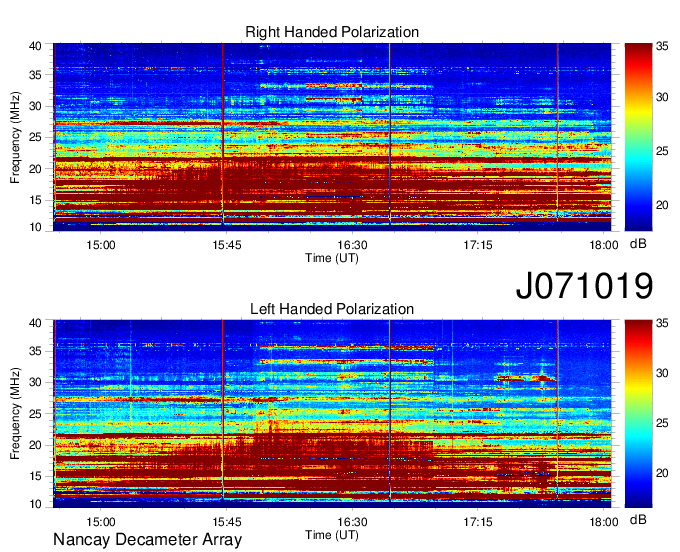
Task: Click lower plot's red calibration line near 15:45
Action: [222, 410]
